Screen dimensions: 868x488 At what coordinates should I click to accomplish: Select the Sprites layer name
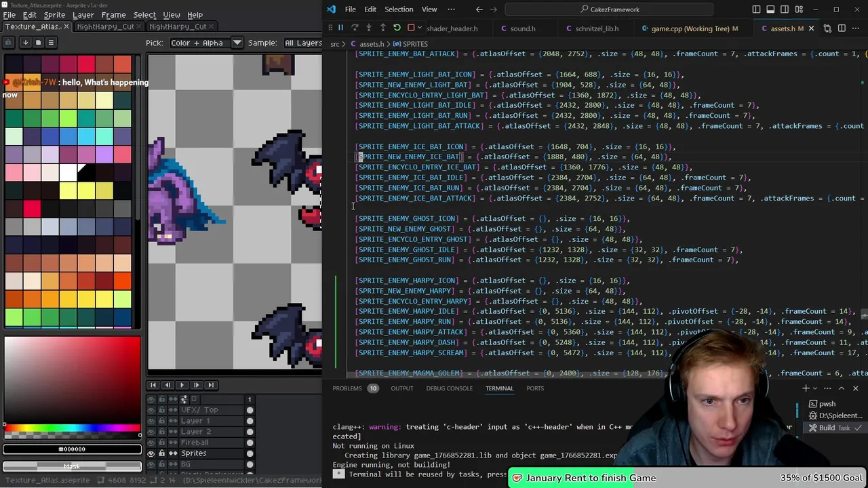point(193,453)
